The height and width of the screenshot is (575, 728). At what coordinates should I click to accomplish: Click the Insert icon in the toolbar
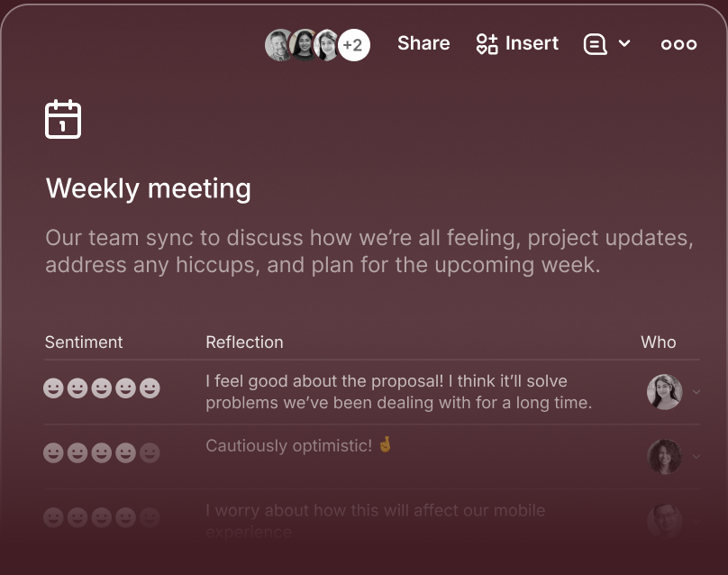(x=487, y=43)
